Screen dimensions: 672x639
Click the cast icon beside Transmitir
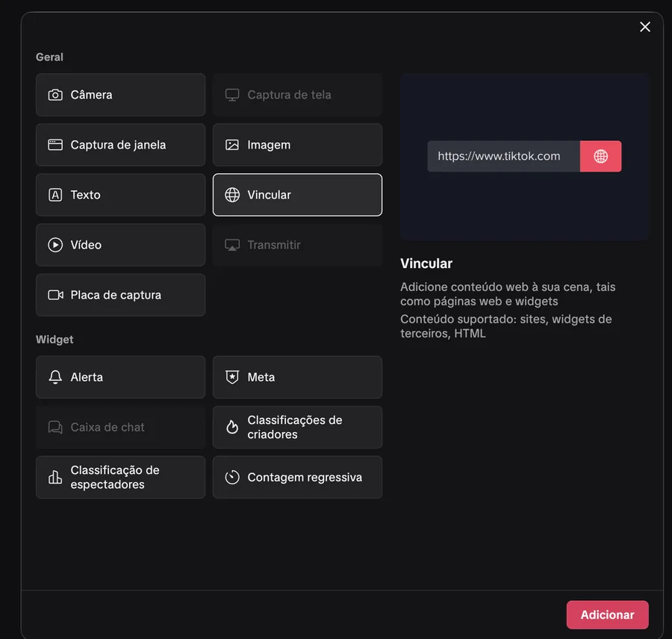[x=232, y=245]
